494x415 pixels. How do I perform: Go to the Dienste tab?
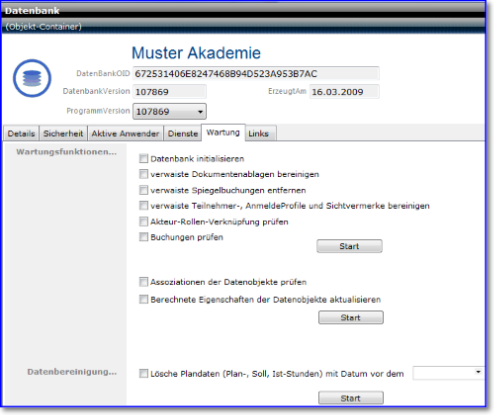coord(183,134)
